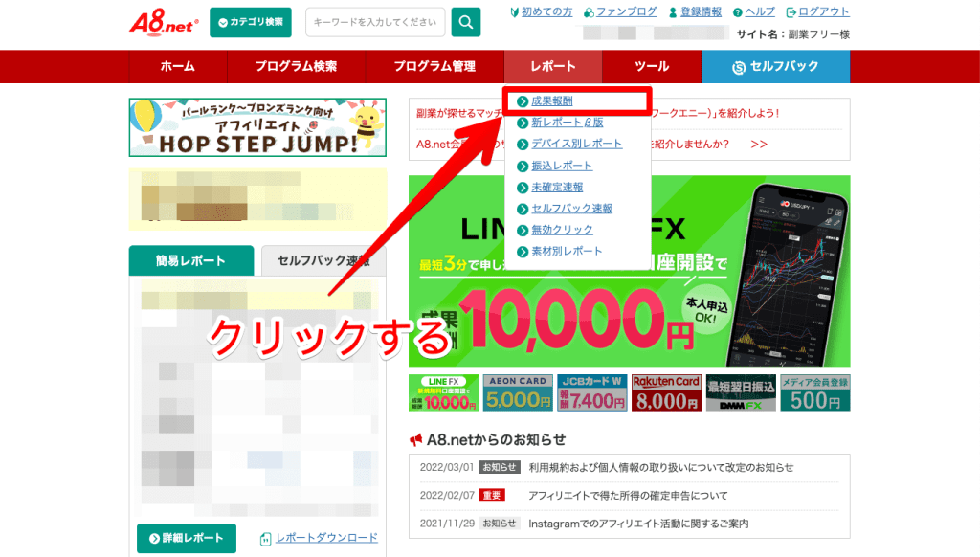
Task: Click the レポートダウンロード link
Action: pos(327,538)
